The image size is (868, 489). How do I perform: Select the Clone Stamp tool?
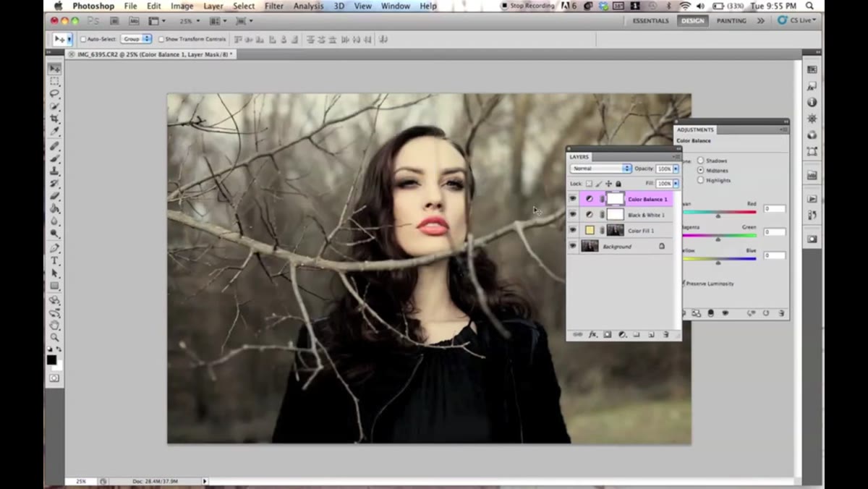[54, 171]
